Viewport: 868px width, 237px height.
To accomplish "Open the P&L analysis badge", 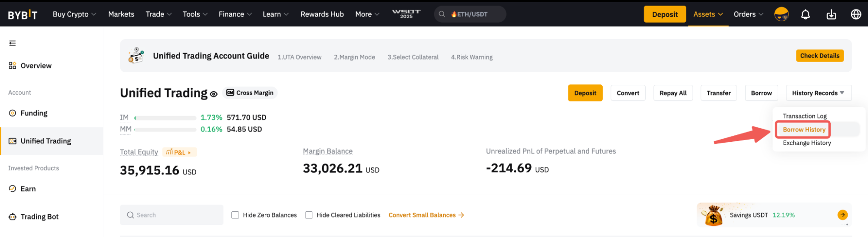I will [x=179, y=152].
